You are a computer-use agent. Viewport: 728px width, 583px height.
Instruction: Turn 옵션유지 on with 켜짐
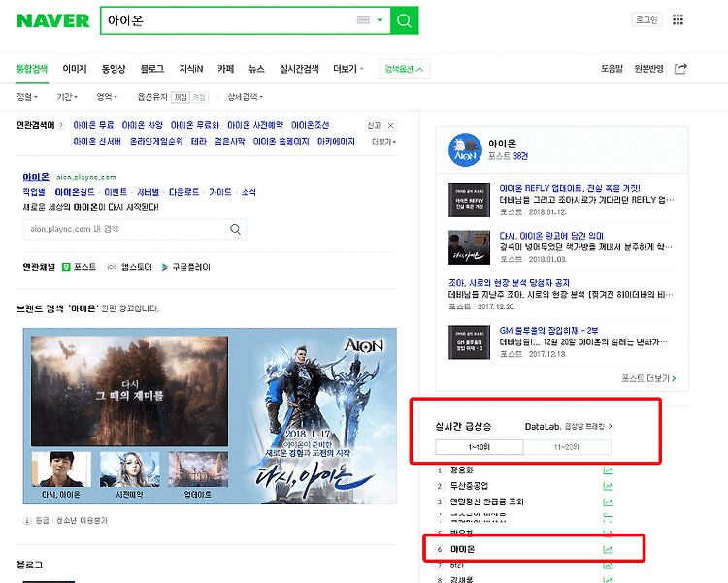tap(199, 97)
